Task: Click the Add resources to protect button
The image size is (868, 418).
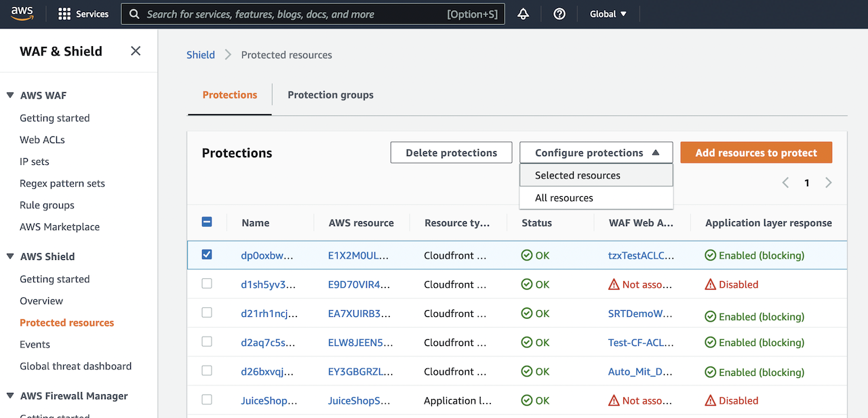Action: (x=755, y=152)
